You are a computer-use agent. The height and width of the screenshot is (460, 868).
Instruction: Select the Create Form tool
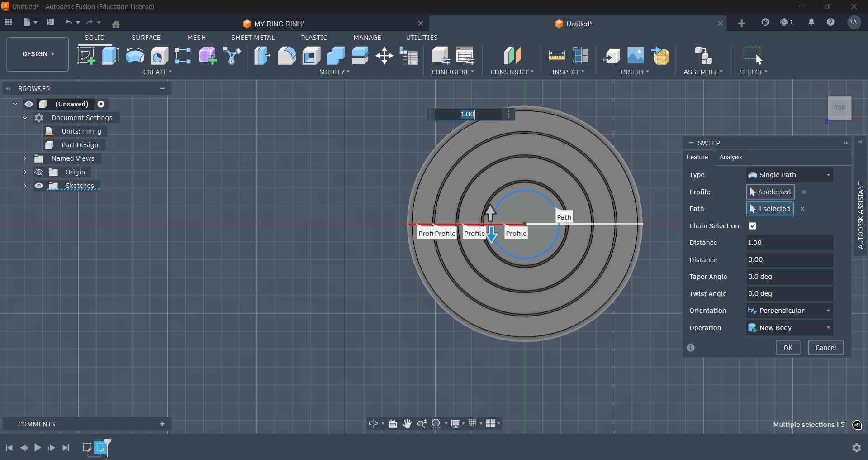click(x=208, y=56)
